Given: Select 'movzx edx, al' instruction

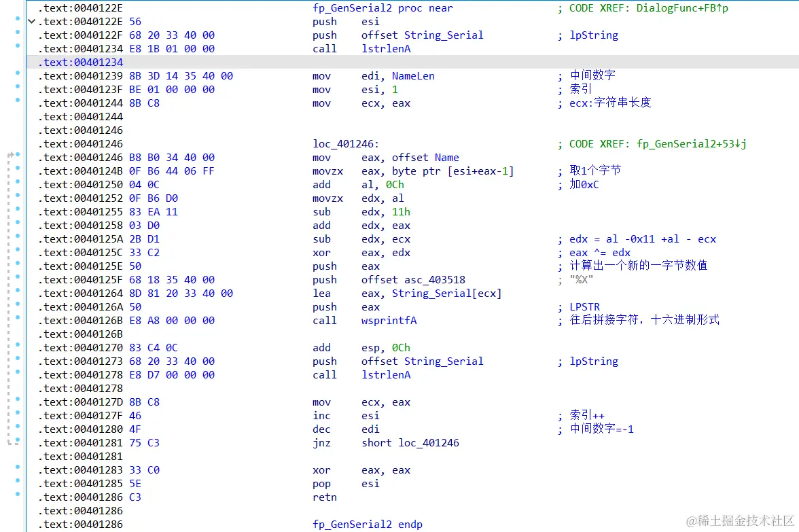Looking at the screenshot, I should pos(358,198).
